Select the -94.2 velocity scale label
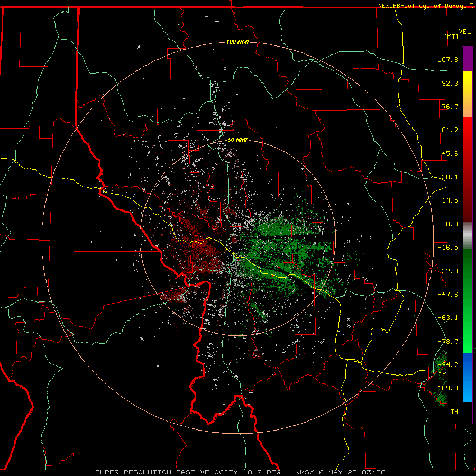Screen dimensions: 476x476 (x=448, y=365)
